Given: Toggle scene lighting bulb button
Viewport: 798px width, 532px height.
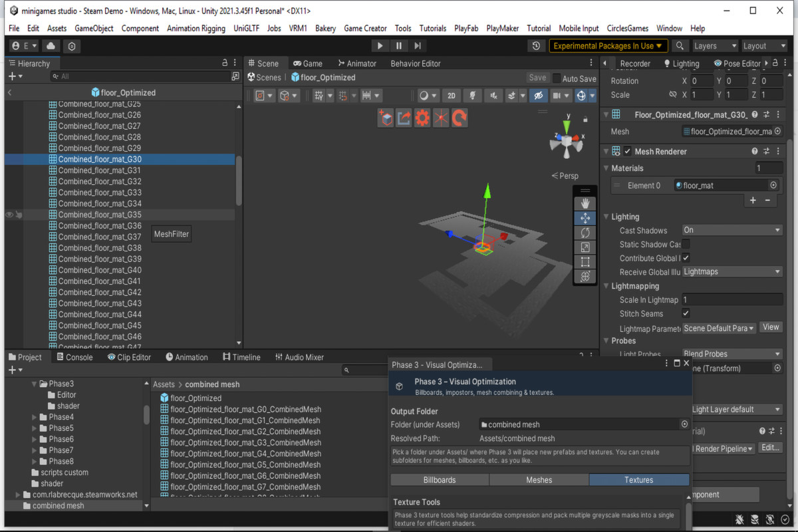Looking at the screenshot, I should pyautogui.click(x=472, y=96).
